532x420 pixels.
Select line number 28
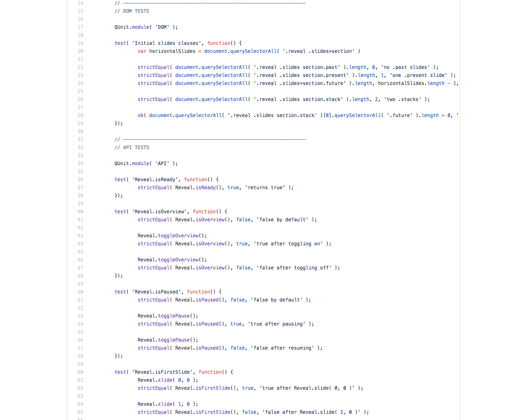click(x=80, y=115)
